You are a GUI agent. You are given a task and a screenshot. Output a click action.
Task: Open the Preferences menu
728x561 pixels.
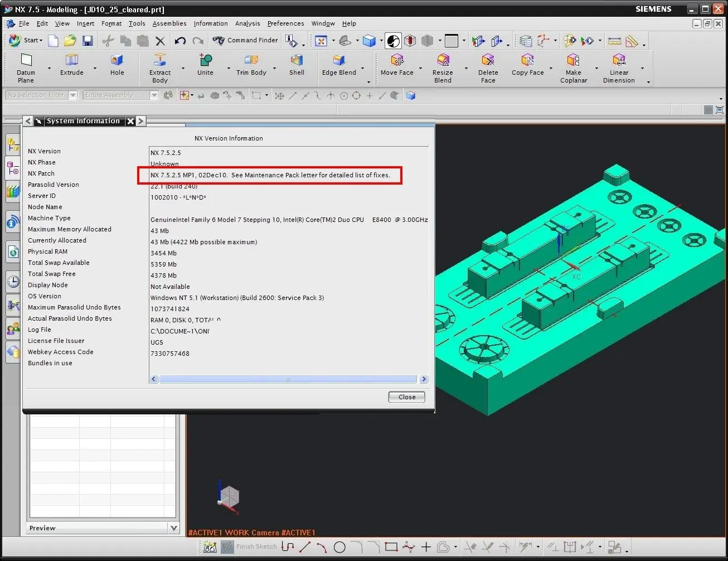tap(285, 23)
